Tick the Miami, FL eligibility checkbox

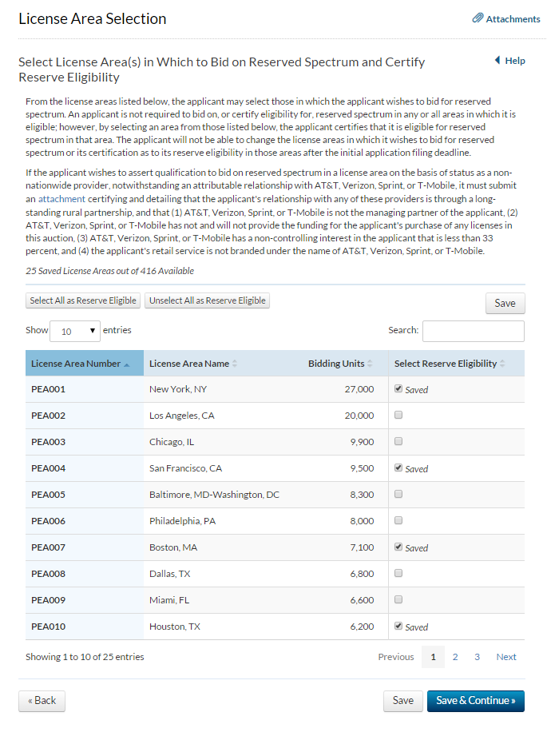tap(398, 600)
